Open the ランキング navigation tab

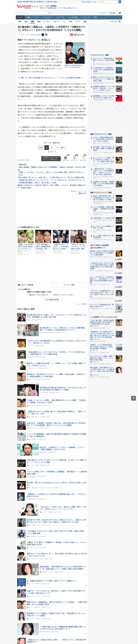[86, 17]
